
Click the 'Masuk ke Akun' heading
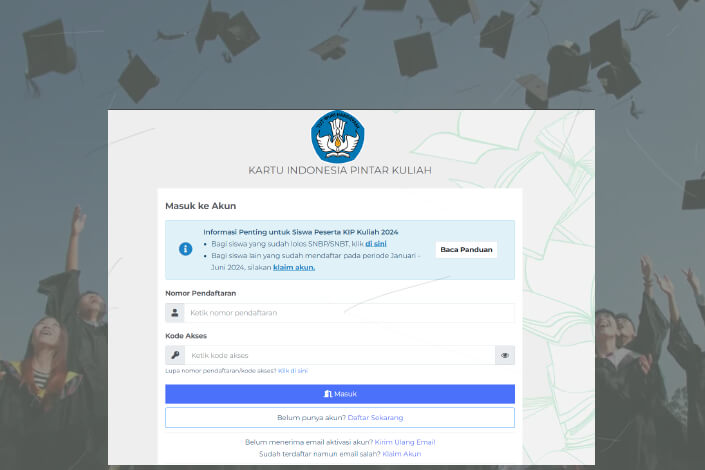click(x=201, y=206)
